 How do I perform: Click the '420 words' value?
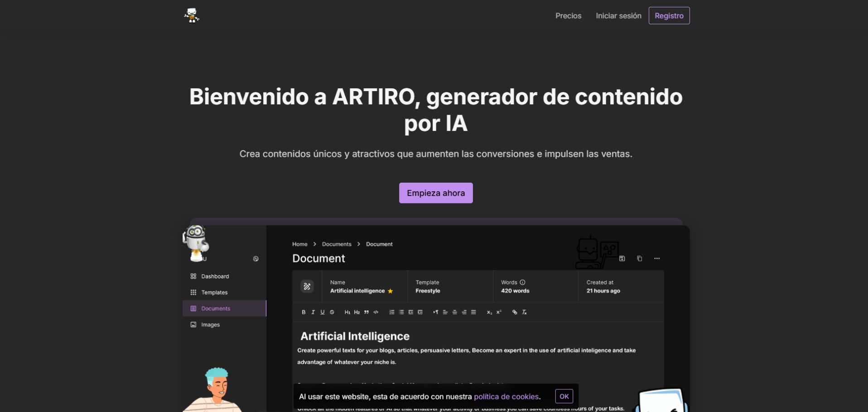point(515,291)
